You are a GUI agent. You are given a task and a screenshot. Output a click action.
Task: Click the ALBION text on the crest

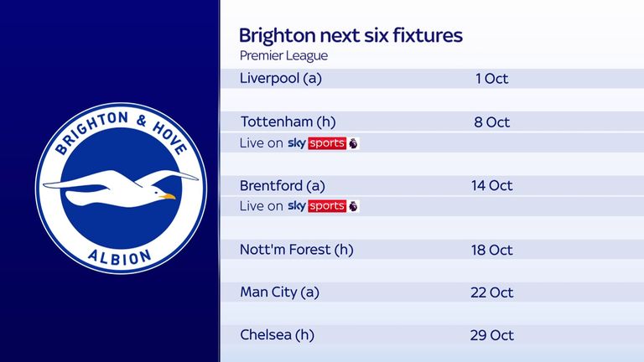click(x=120, y=257)
